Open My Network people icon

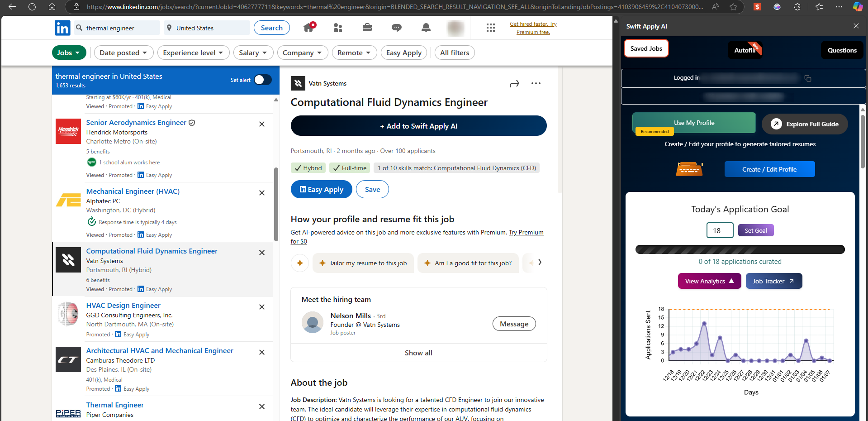338,28
